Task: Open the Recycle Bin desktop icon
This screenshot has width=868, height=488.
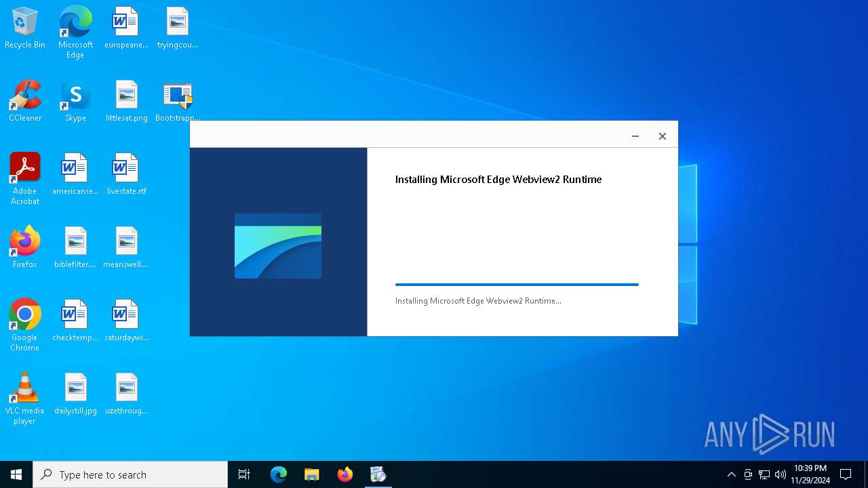Action: pos(25,28)
